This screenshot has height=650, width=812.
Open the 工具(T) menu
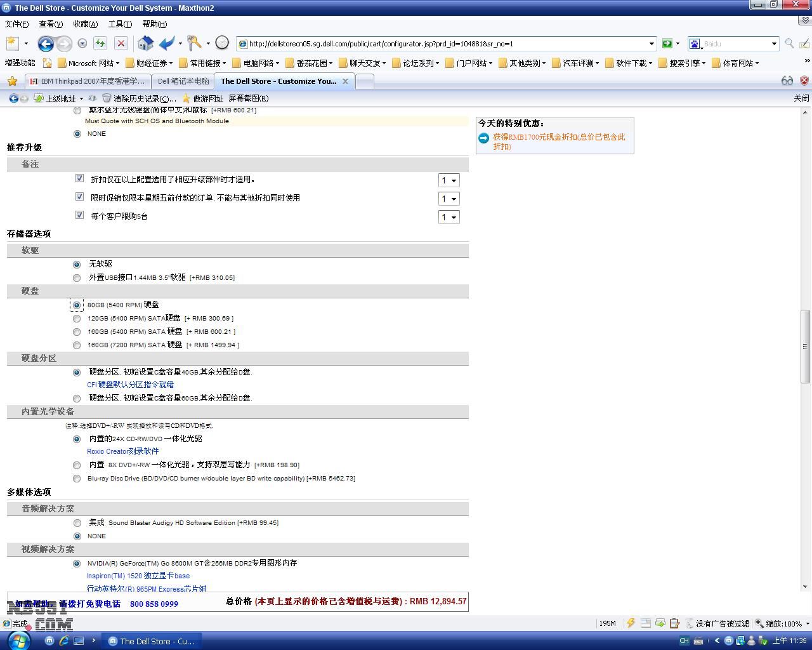pos(120,24)
